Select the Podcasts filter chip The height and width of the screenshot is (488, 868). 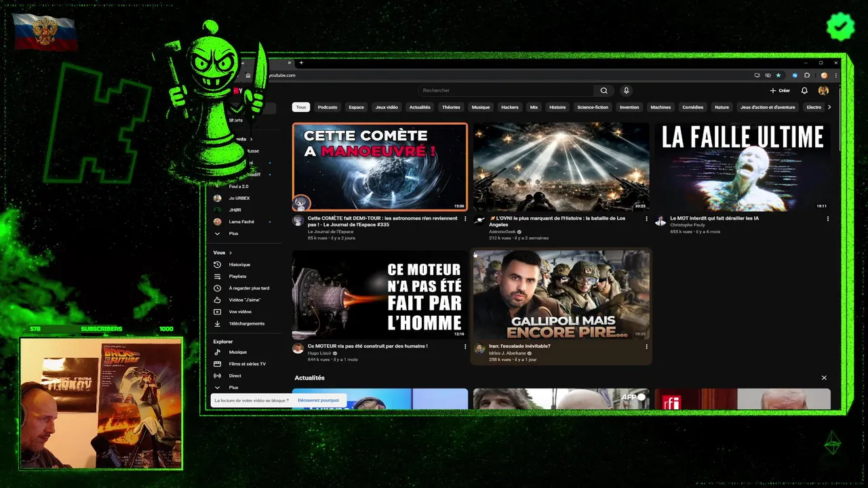328,107
